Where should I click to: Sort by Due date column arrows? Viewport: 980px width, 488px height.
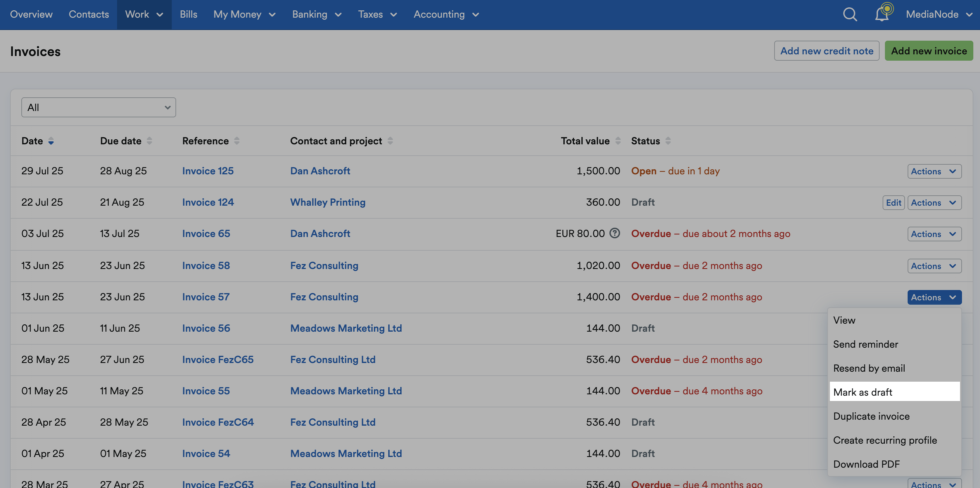149,141
